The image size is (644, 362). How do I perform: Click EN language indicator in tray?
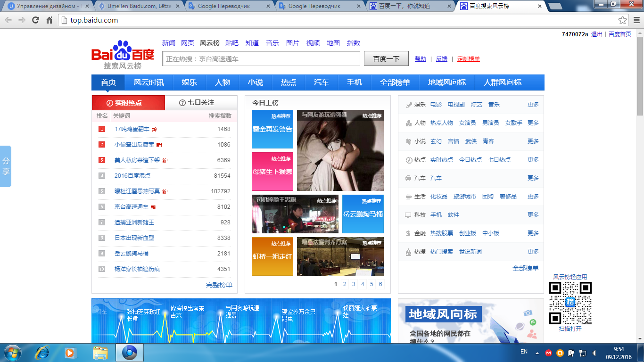(x=524, y=352)
